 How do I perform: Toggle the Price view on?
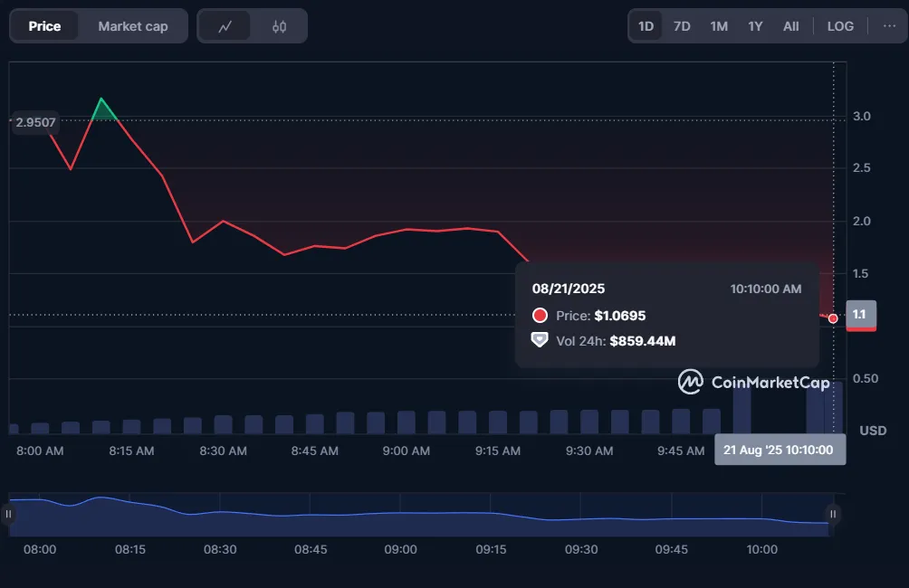coord(45,25)
